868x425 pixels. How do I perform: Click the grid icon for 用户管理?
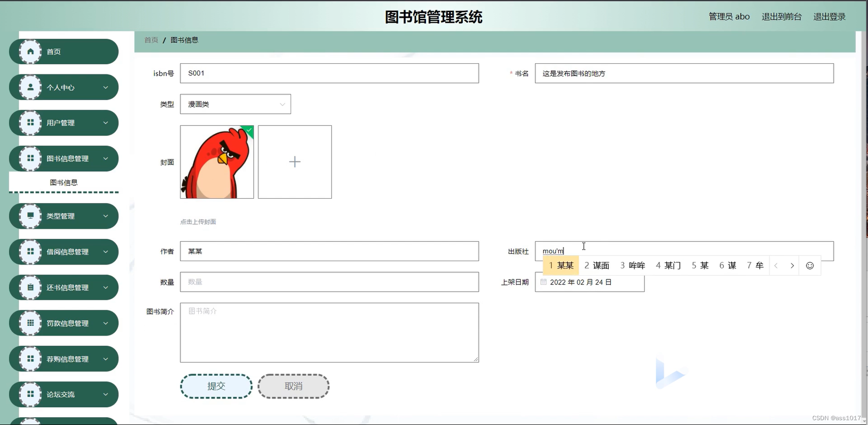coord(30,123)
